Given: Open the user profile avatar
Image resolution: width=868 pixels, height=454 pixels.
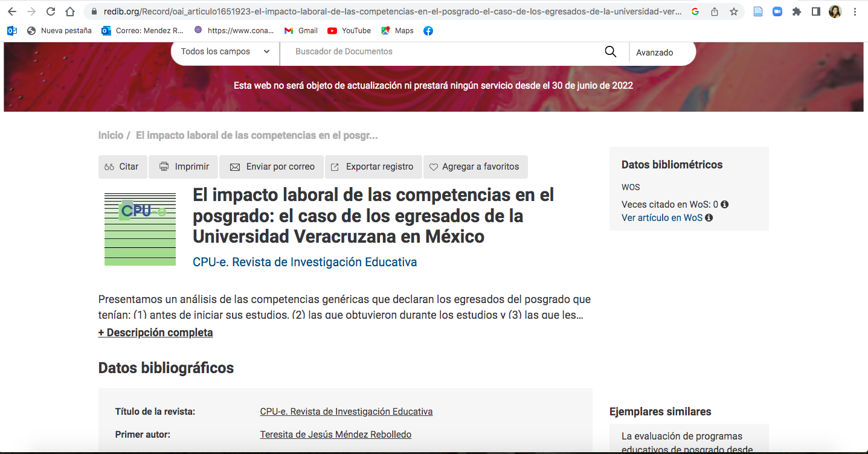Looking at the screenshot, I should [835, 11].
